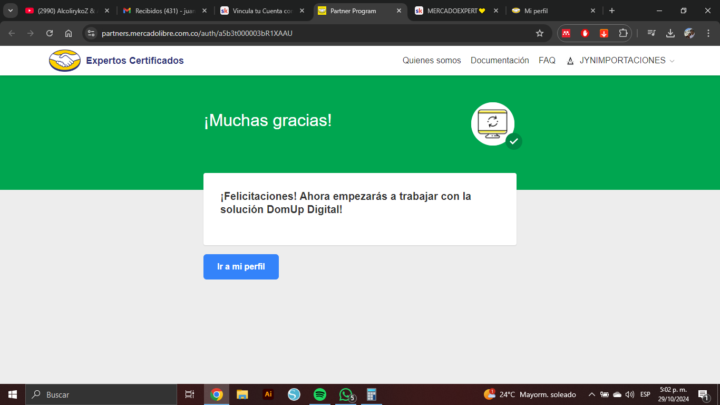Click the blue Ir a mi perfil button
The image size is (720, 405).
pos(241,266)
